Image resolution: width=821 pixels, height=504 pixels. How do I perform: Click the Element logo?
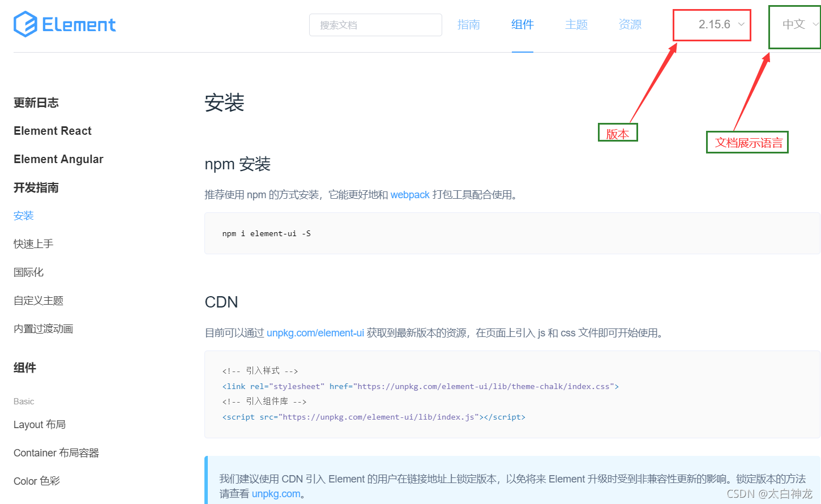click(x=65, y=24)
